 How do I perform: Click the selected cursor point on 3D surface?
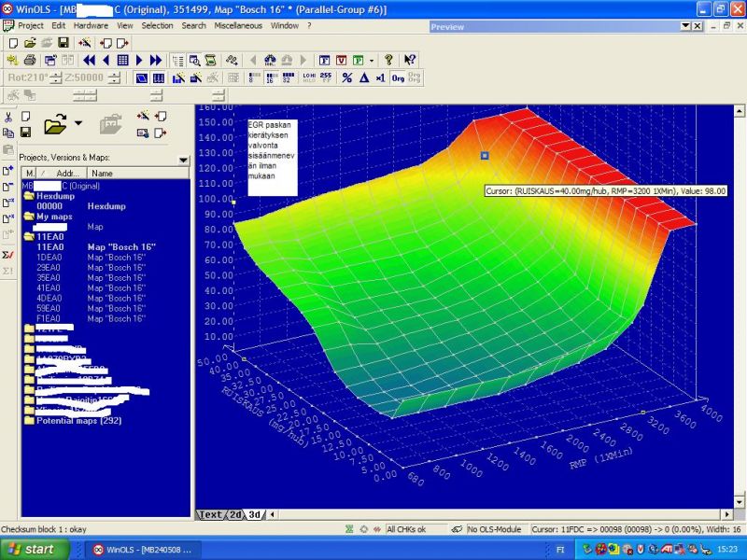[485, 155]
